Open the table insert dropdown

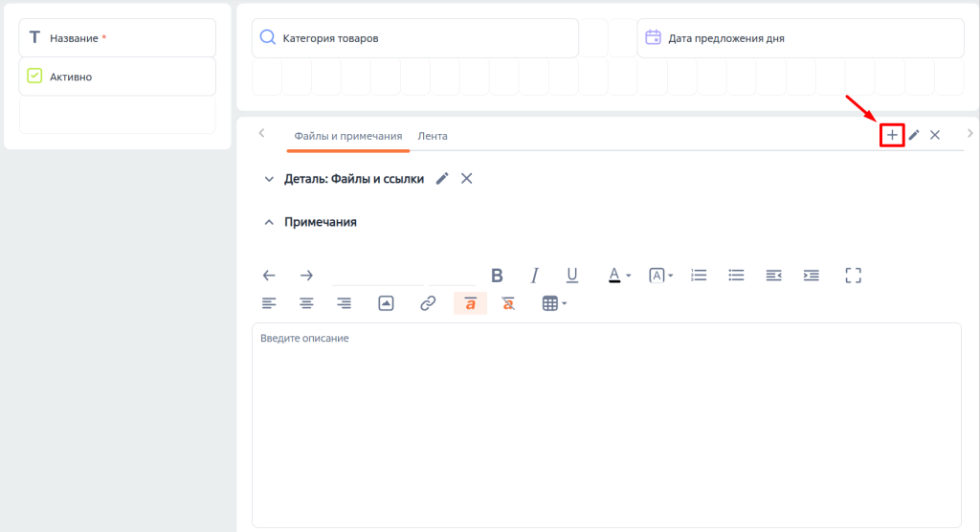click(x=554, y=303)
